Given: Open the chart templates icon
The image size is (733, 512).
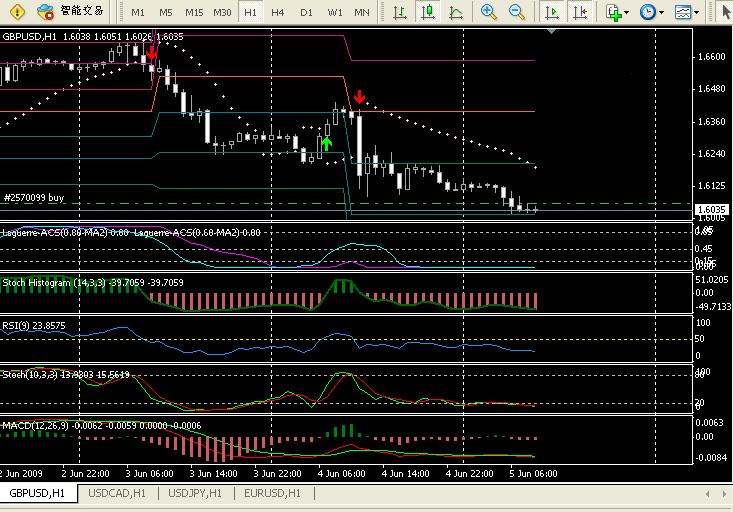Looking at the screenshot, I should [683, 12].
